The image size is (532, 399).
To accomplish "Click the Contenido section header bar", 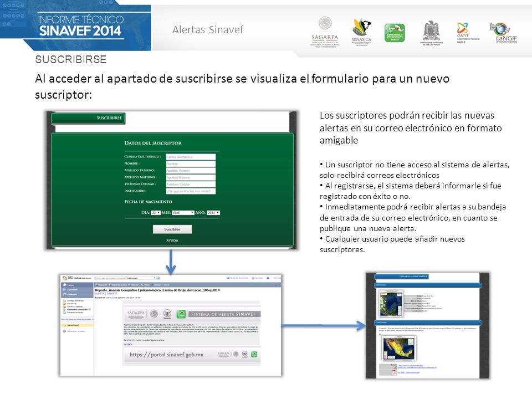I will [x=428, y=323].
